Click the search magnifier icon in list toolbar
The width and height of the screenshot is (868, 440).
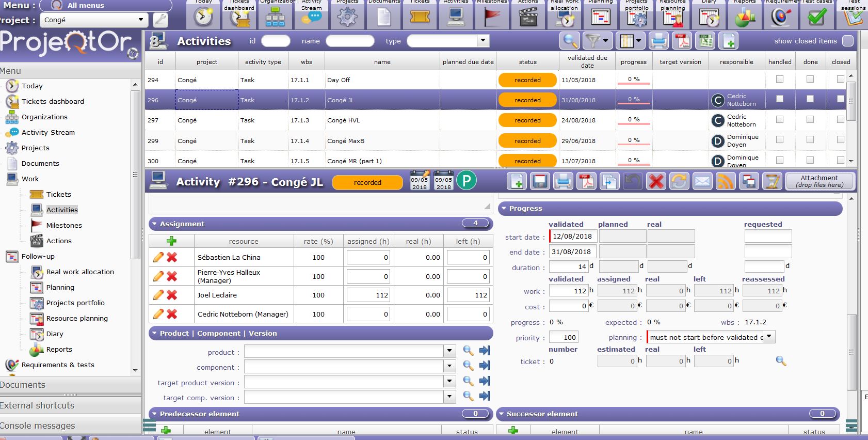pos(570,41)
